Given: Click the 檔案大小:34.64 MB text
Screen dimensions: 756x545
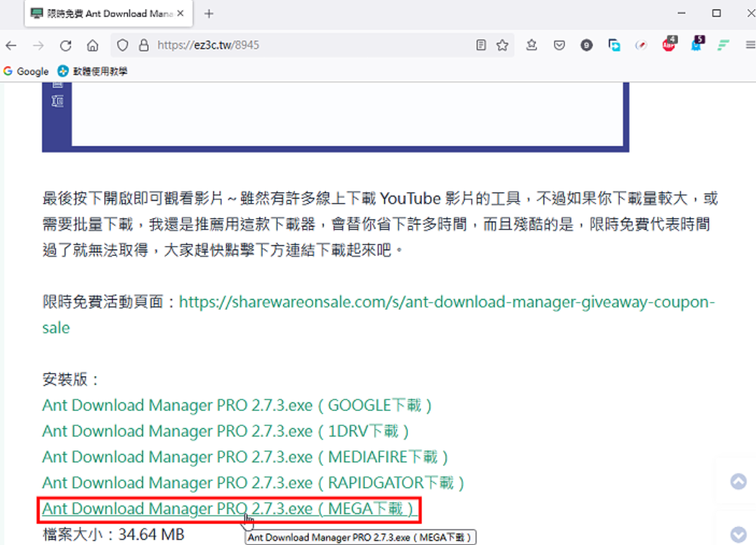Looking at the screenshot, I should pos(113,534).
